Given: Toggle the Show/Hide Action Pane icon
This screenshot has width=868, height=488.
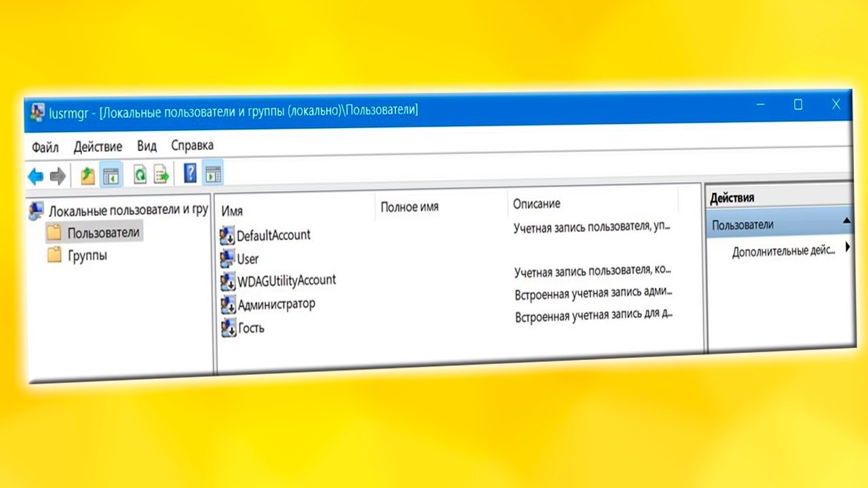Looking at the screenshot, I should pyautogui.click(x=213, y=174).
